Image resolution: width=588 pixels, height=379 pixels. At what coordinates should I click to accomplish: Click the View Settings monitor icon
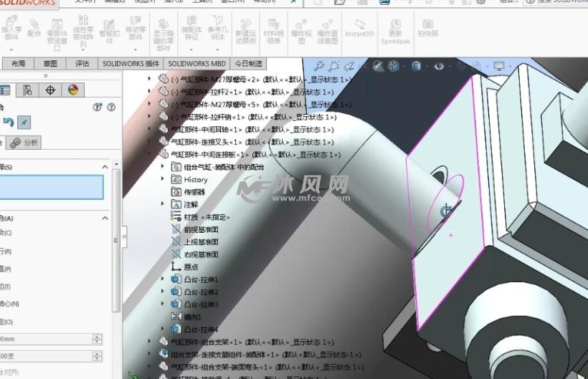coord(499,67)
